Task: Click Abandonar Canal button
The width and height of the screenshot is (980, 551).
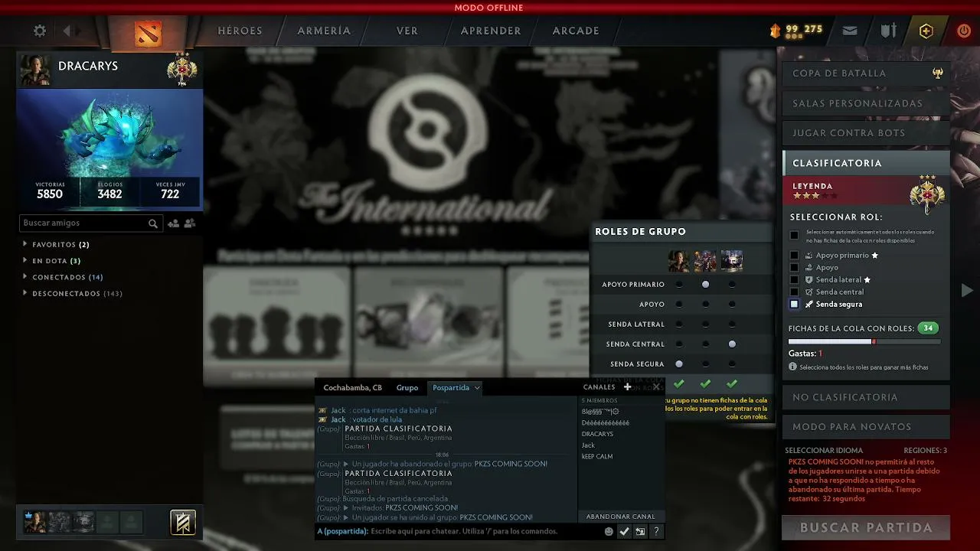Action: coord(621,517)
